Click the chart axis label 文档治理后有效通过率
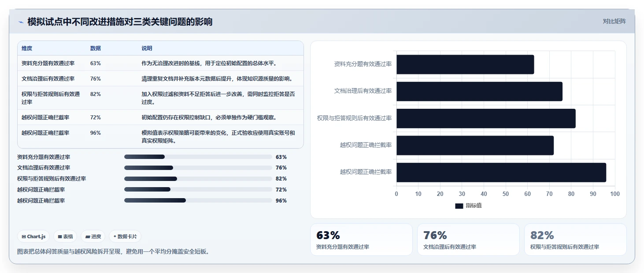 point(363,91)
